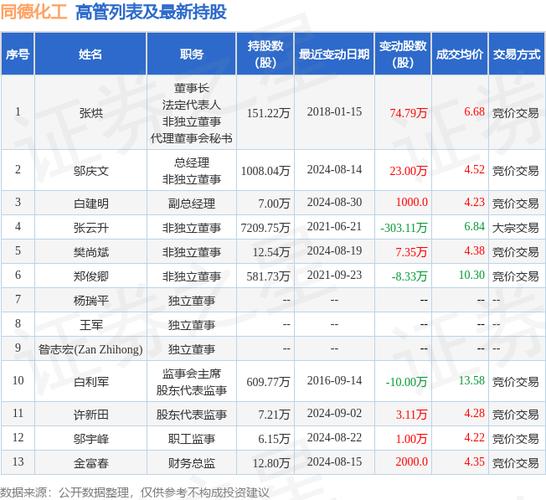Screen dimensions: 546x500
Task: Click the position 职工监事
Action: [192, 438]
